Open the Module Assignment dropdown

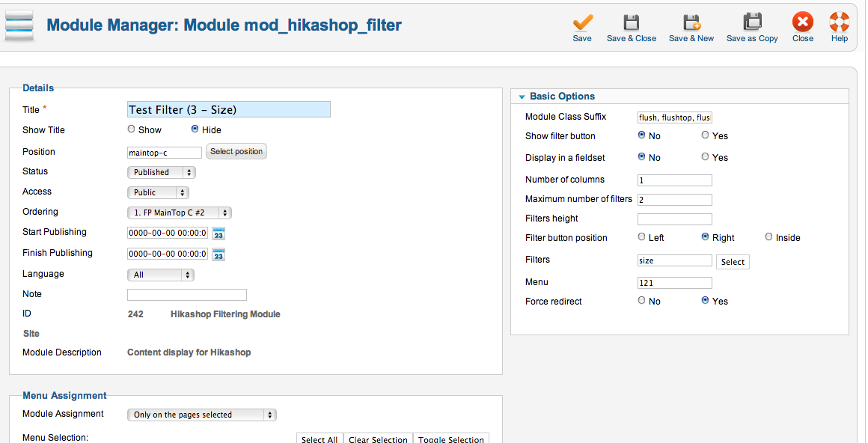point(202,415)
